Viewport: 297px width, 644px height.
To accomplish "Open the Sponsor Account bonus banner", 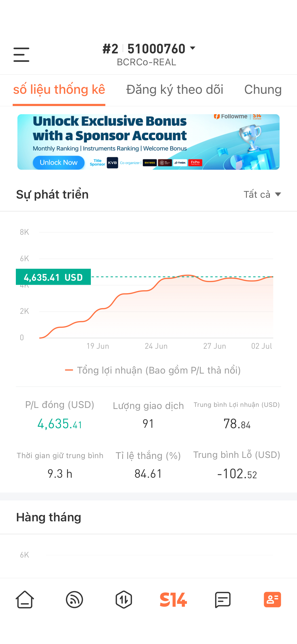I will tap(148, 142).
